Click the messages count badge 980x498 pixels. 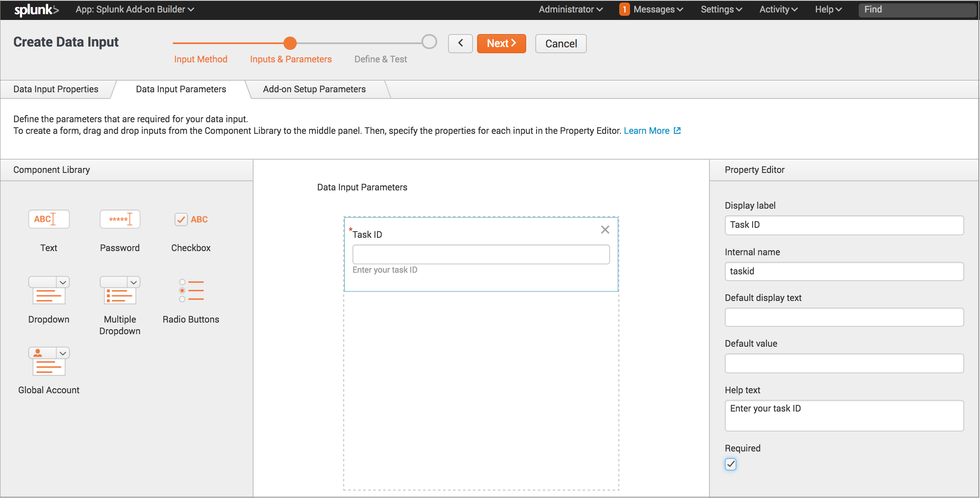tap(624, 9)
